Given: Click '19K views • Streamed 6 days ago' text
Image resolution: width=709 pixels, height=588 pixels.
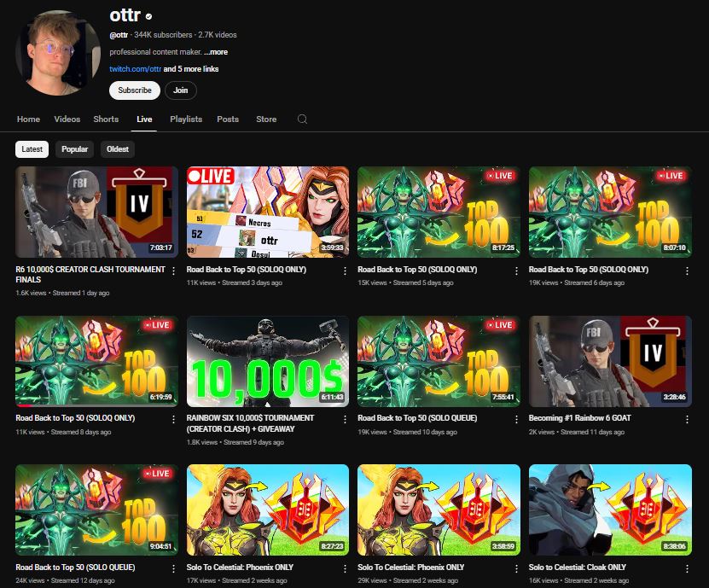Looking at the screenshot, I should pyautogui.click(x=577, y=282).
